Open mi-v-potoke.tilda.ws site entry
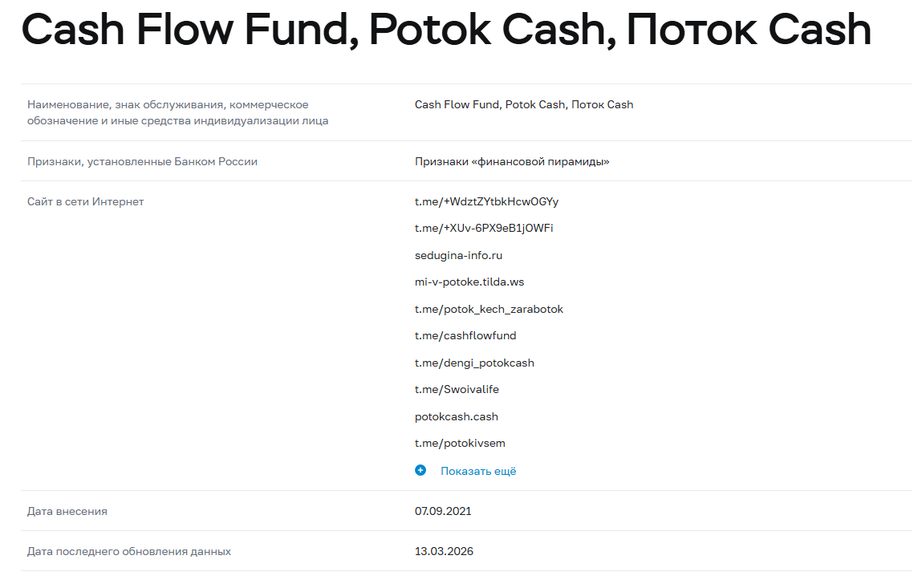This screenshot has width=918, height=588. coord(469,282)
